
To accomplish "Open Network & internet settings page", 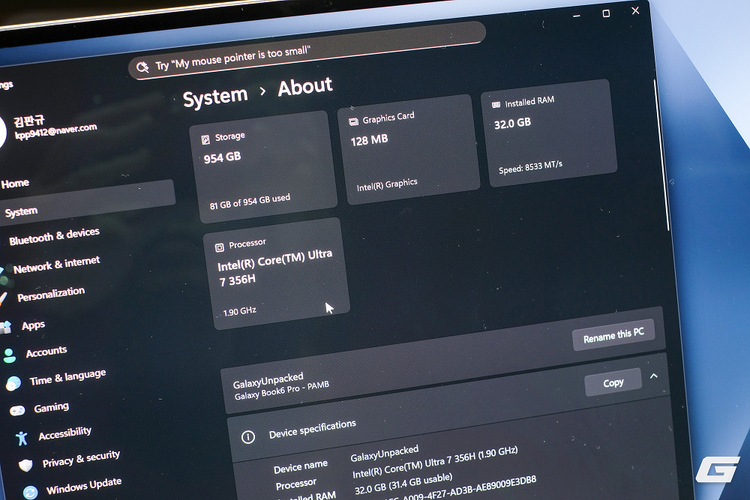I will [x=56, y=265].
